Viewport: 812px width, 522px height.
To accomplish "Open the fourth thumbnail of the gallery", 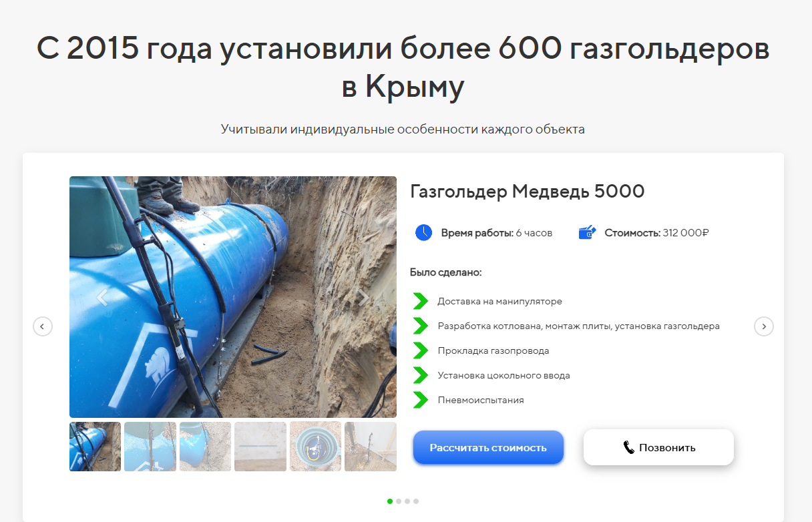I will 260,447.
